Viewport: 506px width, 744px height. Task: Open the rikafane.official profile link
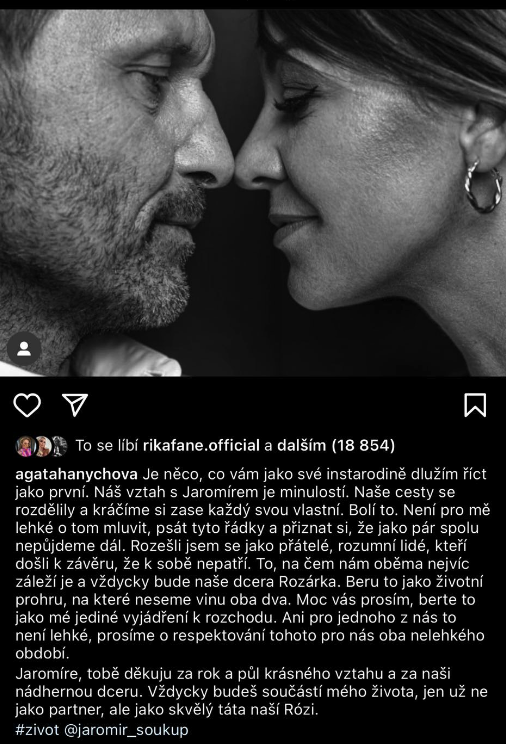tap(201, 446)
